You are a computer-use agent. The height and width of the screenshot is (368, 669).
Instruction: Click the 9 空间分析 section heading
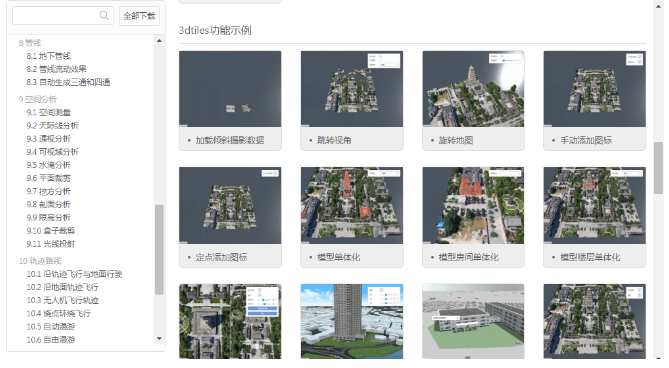38,99
